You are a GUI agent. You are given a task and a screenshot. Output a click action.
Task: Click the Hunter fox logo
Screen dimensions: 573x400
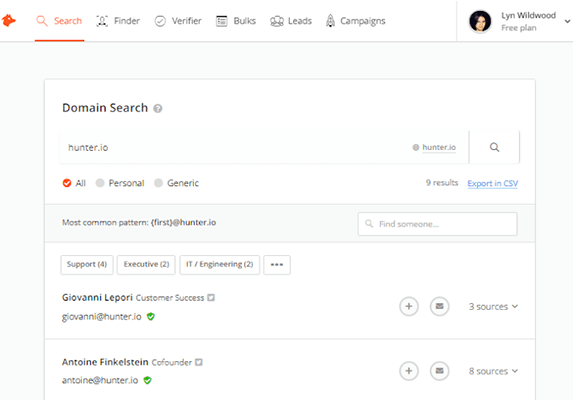(8, 20)
